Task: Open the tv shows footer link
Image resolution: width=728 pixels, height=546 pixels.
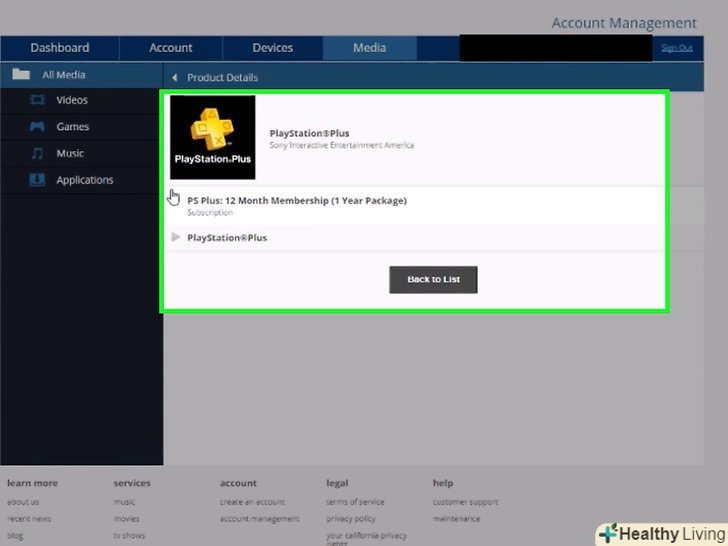Action: 129,536
